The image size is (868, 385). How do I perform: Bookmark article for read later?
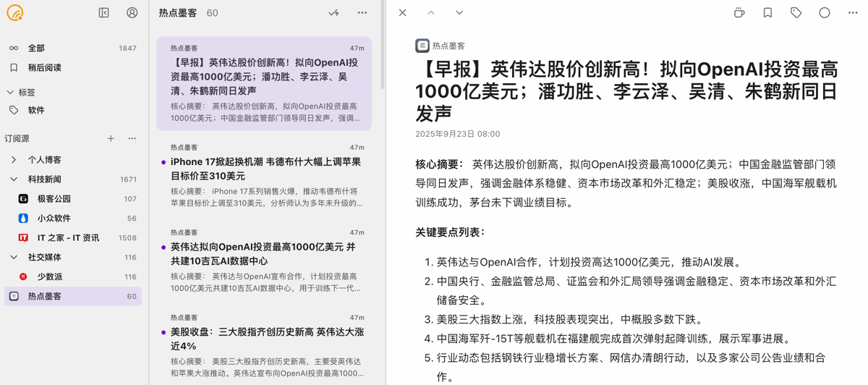(767, 13)
